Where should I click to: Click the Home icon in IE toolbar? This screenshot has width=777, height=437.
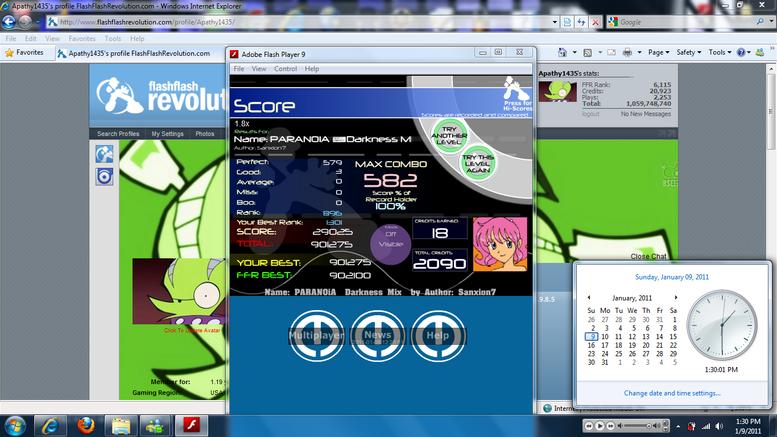562,52
